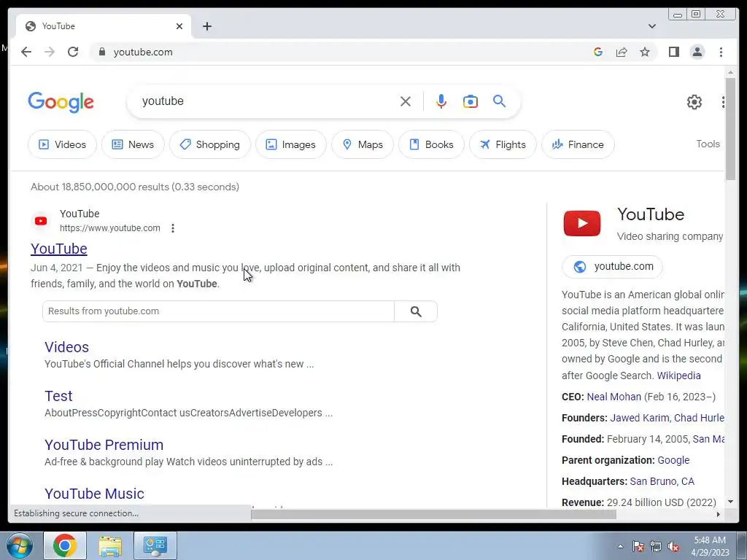747x560 pixels.
Task: Switch to the Maps filter
Action: point(363,144)
